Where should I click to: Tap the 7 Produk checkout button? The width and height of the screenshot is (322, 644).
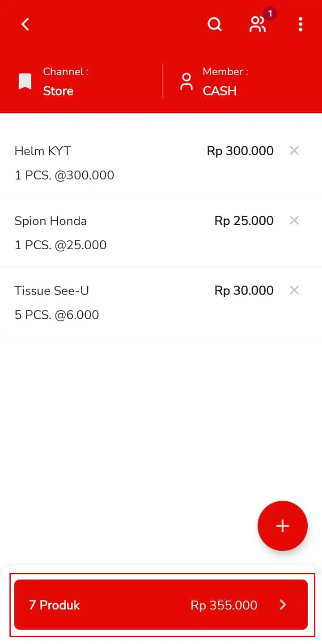161,605
